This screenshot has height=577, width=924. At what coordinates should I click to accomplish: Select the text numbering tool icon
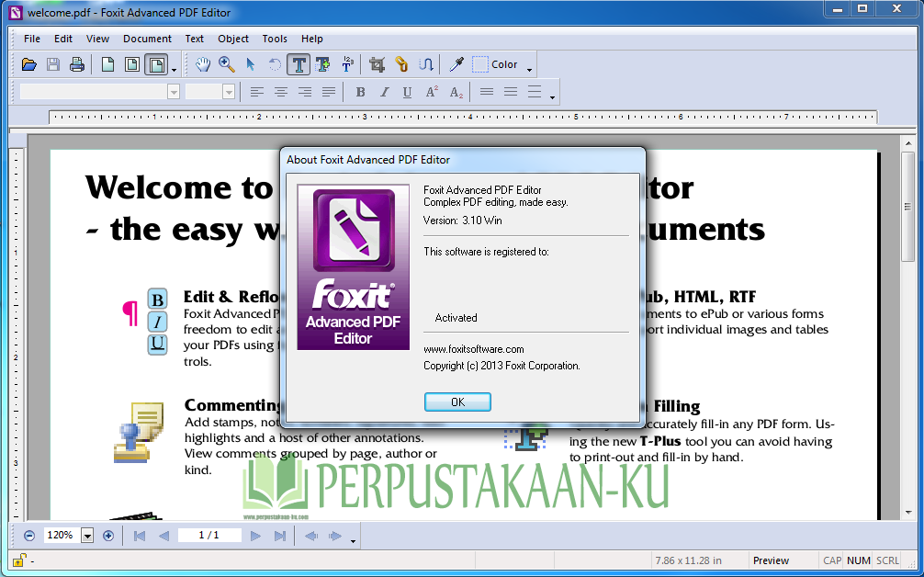pos(348,64)
